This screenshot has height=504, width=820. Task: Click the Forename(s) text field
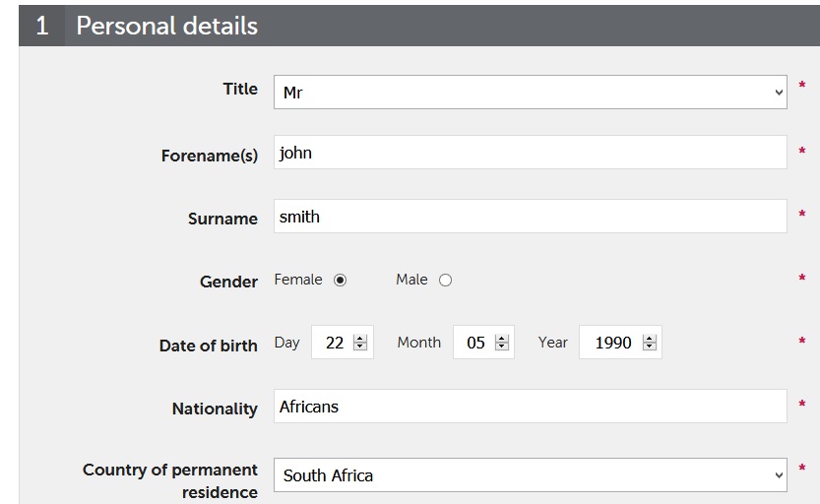point(530,153)
